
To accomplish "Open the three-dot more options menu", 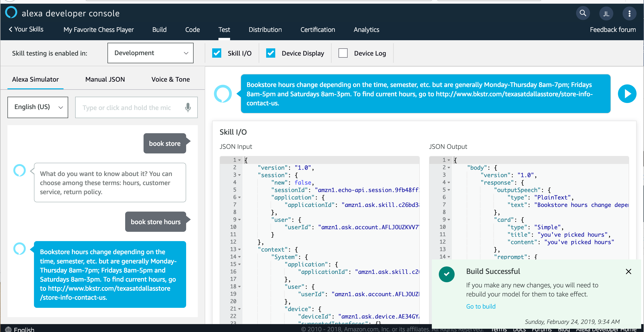I will click(x=629, y=13).
